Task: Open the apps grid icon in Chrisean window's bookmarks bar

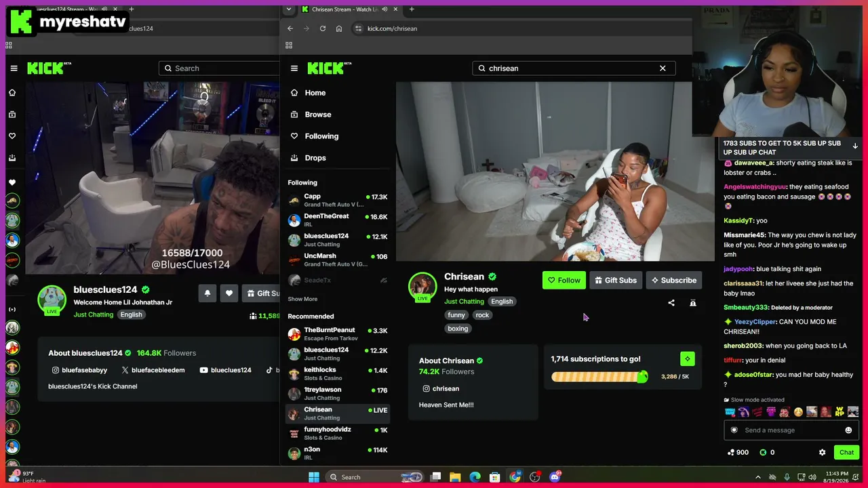Action: point(289,45)
